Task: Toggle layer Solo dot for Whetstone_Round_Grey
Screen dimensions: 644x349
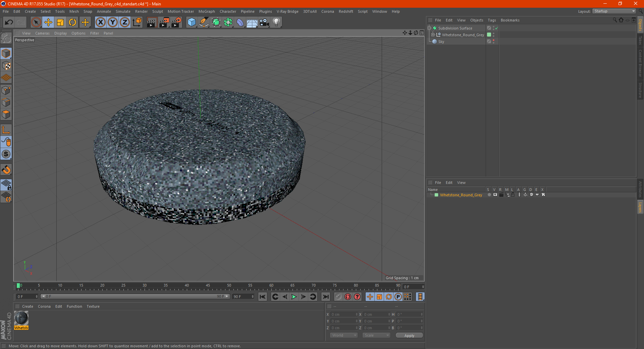Action: [489, 195]
